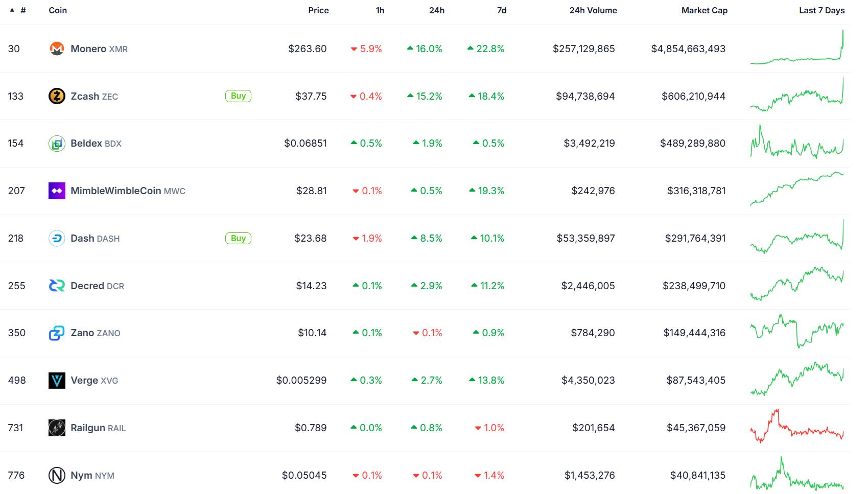868x494 pixels.
Task: Sort by the 24h Volume column header
Action: (593, 10)
